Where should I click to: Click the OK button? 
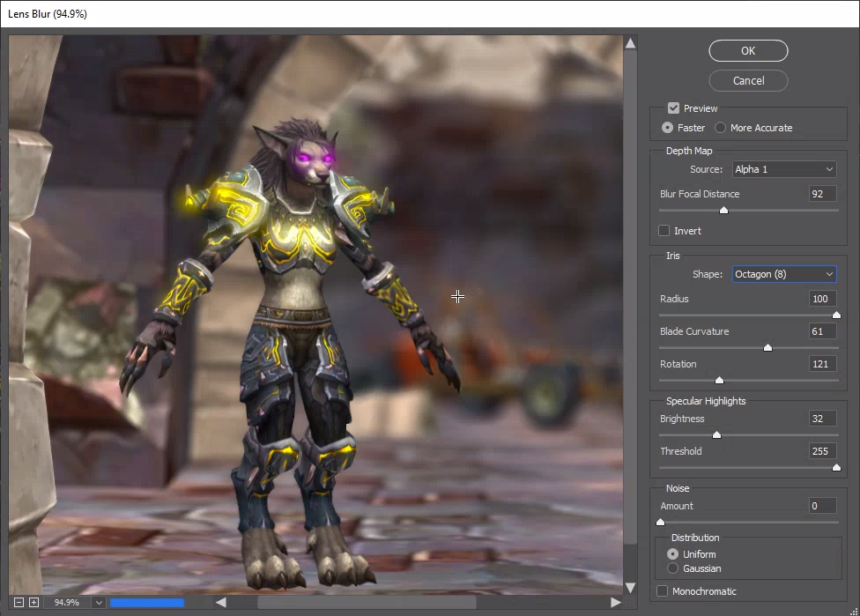[x=748, y=50]
